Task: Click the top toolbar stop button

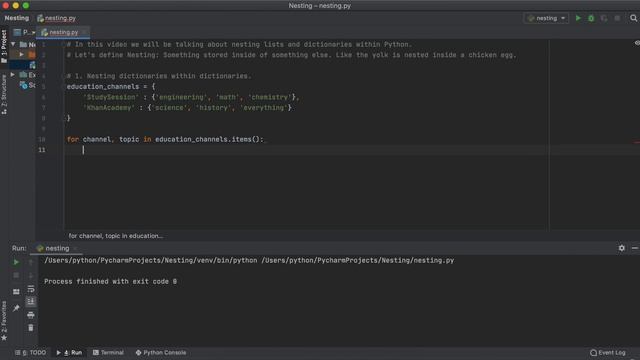Action: click(x=617, y=18)
